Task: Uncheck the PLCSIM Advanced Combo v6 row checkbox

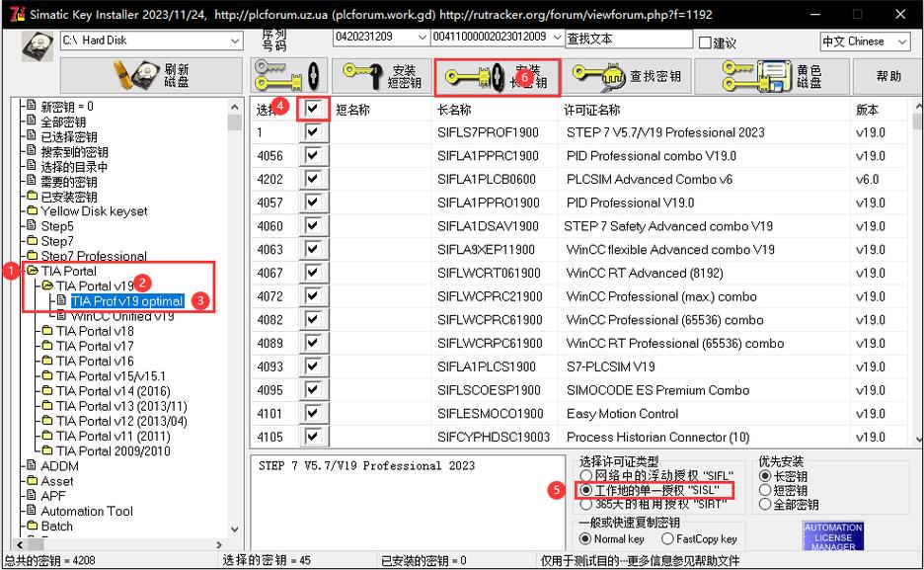Action: [x=313, y=179]
